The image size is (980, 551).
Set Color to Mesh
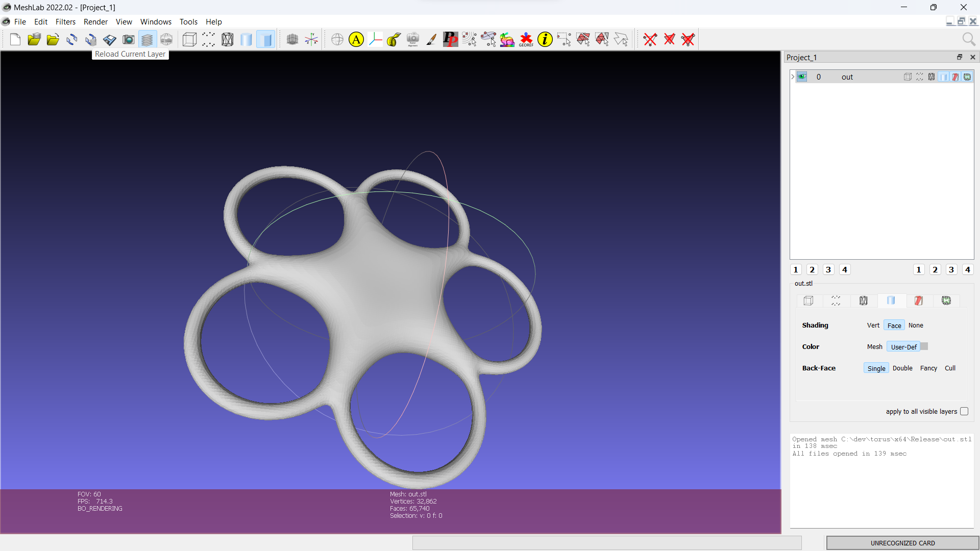point(874,347)
